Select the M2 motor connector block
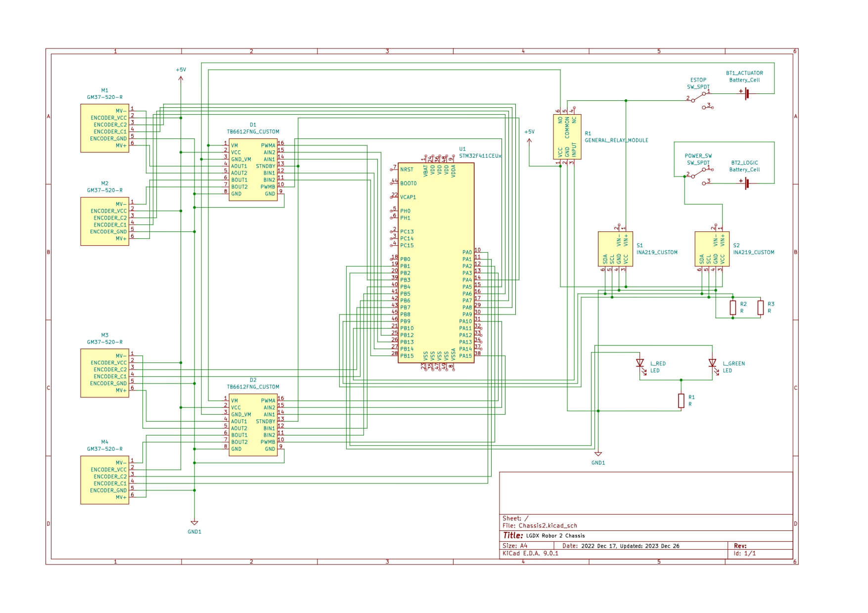868x613 pixels. 105,221
